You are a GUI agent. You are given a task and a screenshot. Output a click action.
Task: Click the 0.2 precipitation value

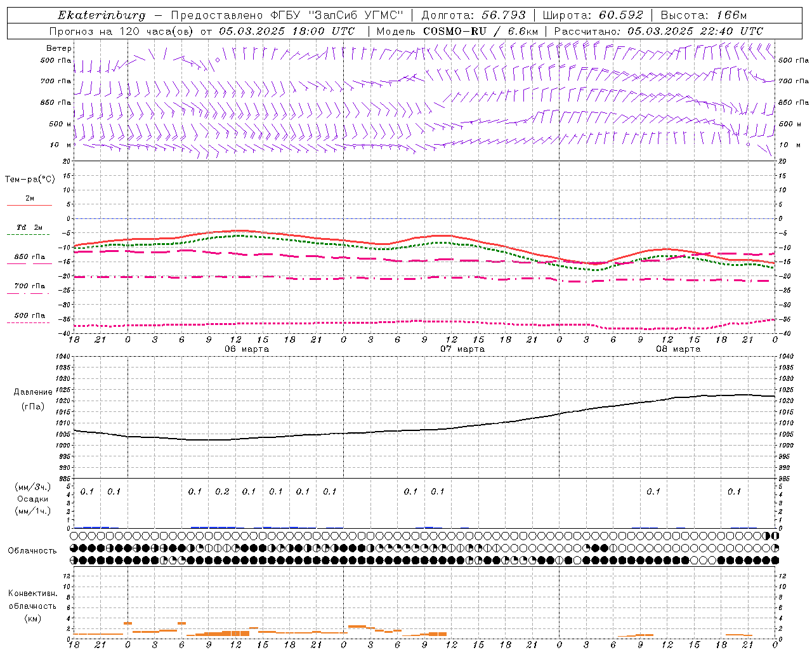(x=222, y=491)
